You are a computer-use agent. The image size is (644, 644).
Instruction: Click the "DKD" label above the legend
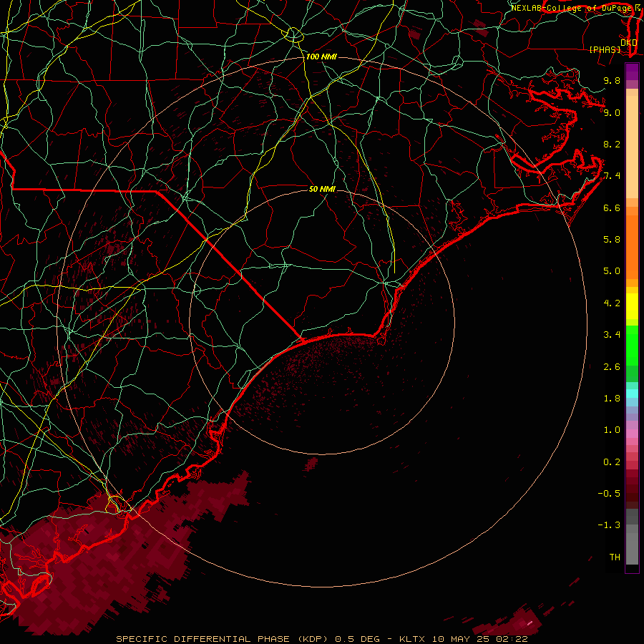(629, 43)
